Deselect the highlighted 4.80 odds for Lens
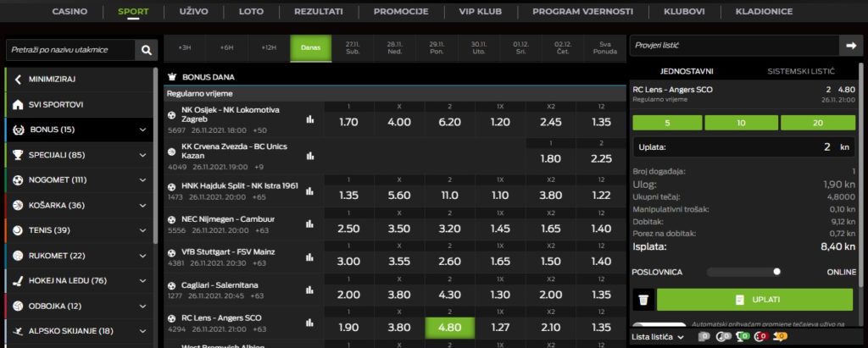868x348 pixels. [449, 328]
